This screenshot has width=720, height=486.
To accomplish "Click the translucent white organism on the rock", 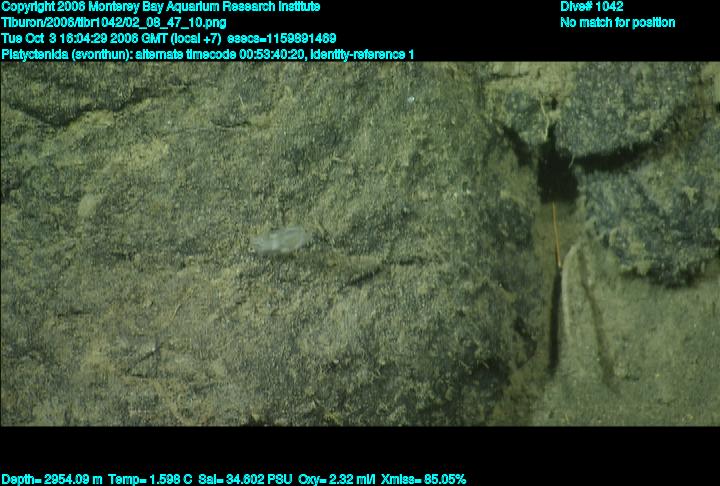I will coord(279,239).
